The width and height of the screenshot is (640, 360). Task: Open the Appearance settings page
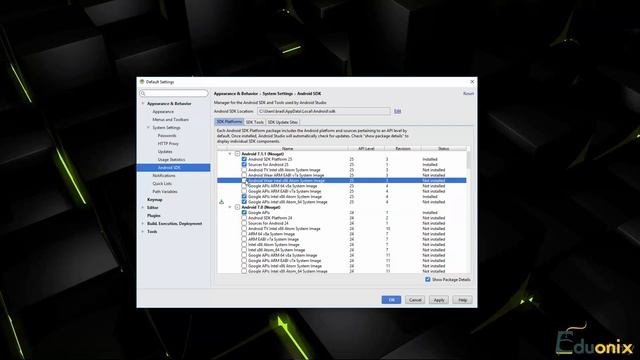[163, 111]
